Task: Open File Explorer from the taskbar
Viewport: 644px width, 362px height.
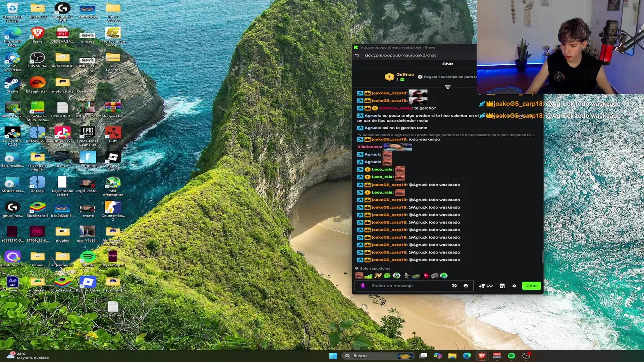Action: (x=452, y=356)
